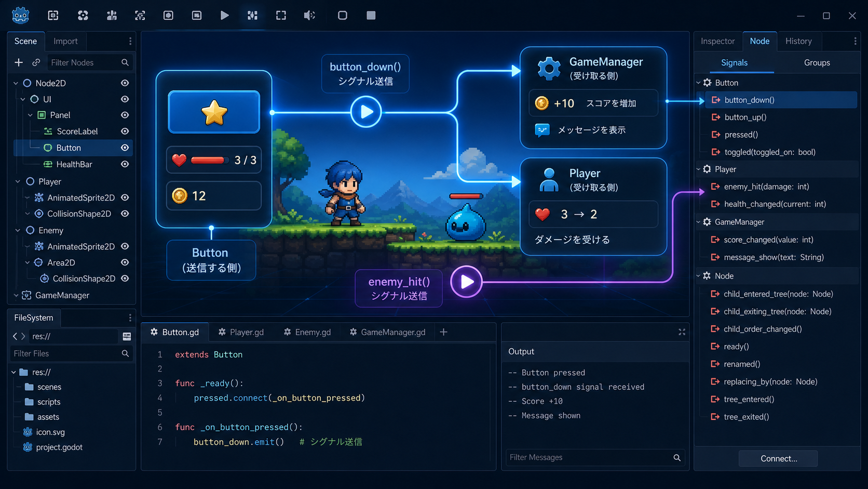Click the enemy health bar above slime

click(466, 196)
